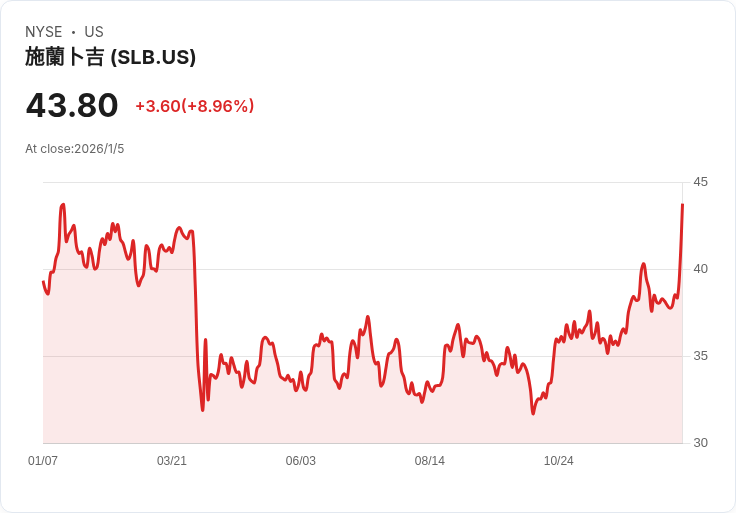Click the price change +3.60(+8.96%)
This screenshot has width=736, height=513.
pos(195,106)
